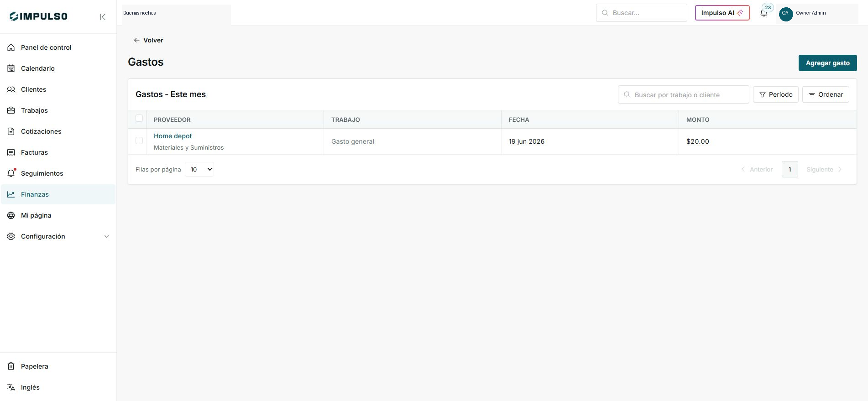
Task: Collapse the sidebar with the arrow icon
Action: tap(103, 17)
